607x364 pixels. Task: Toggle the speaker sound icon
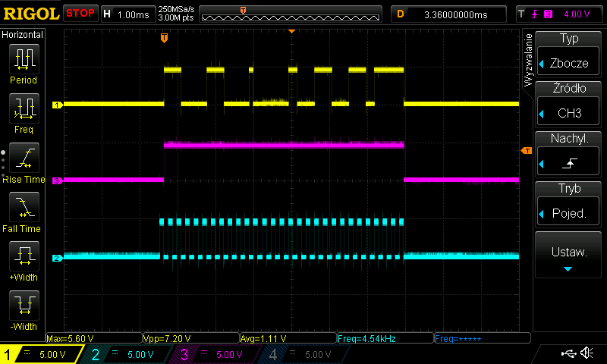[x=587, y=353]
